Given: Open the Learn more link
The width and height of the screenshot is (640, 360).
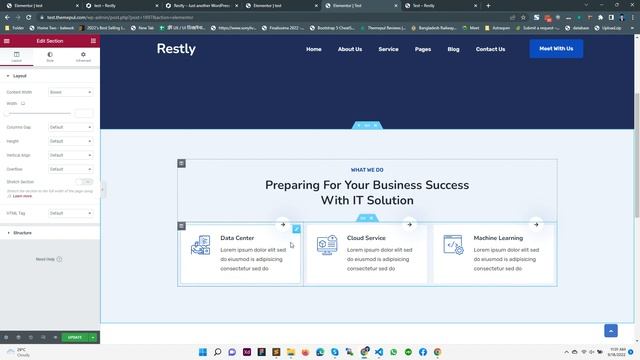Looking at the screenshot, I should [x=22, y=196].
